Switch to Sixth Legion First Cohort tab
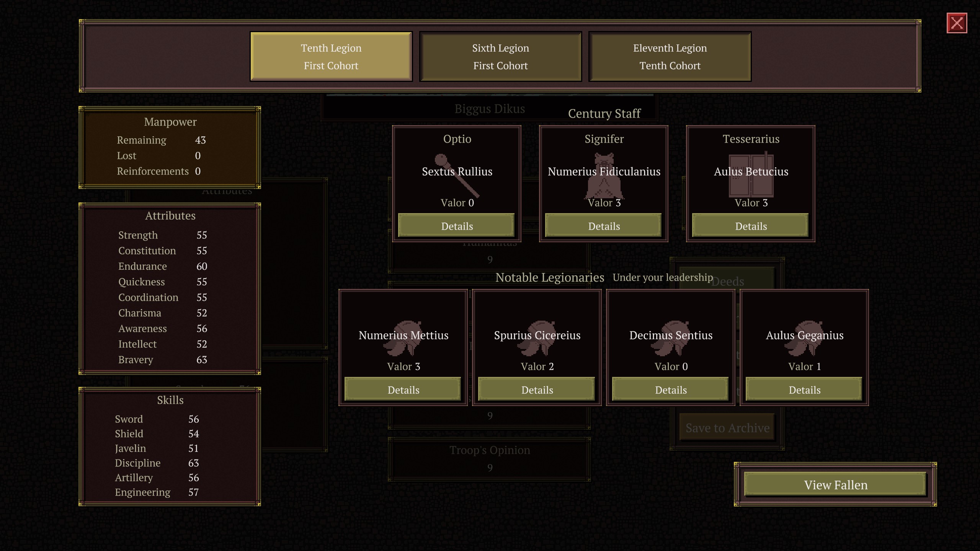Image resolution: width=980 pixels, height=551 pixels. (x=500, y=57)
